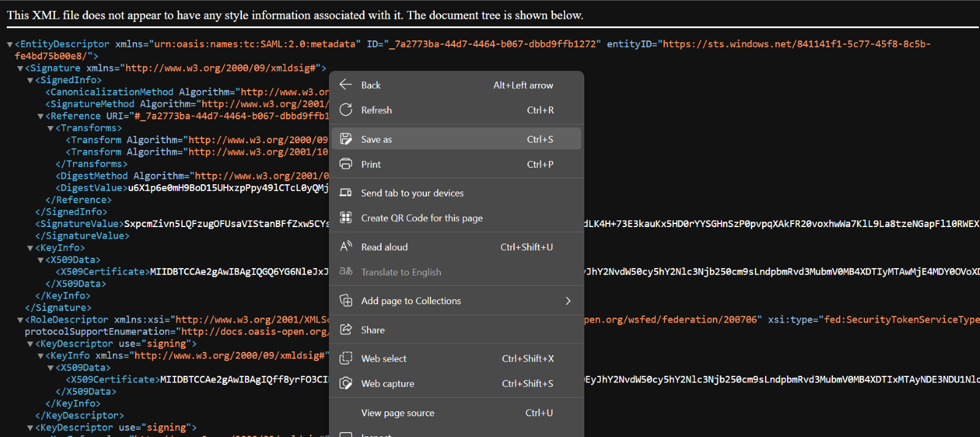The image size is (980, 437).
Task: Click the X509Certificate MIIDBTCCAe2gAwIBAgIQff8yrFO3CI text
Action: point(244,379)
